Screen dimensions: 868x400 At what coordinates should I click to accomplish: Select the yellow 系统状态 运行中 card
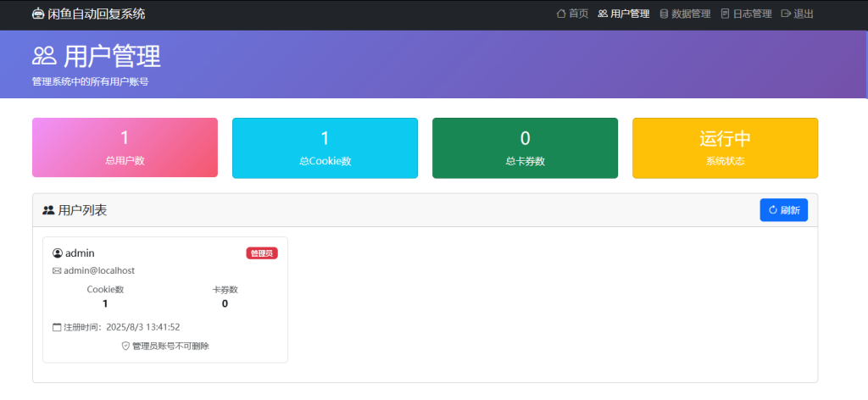(x=725, y=147)
